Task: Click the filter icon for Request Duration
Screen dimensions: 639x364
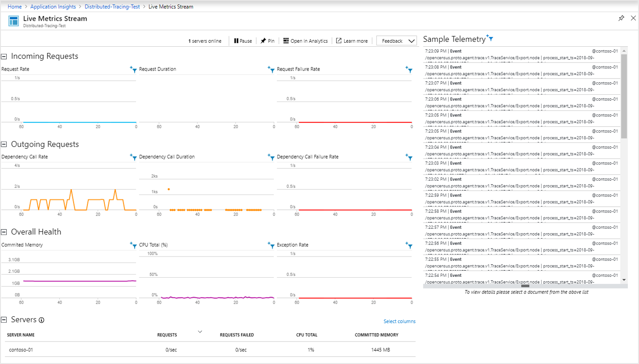Action: click(271, 69)
